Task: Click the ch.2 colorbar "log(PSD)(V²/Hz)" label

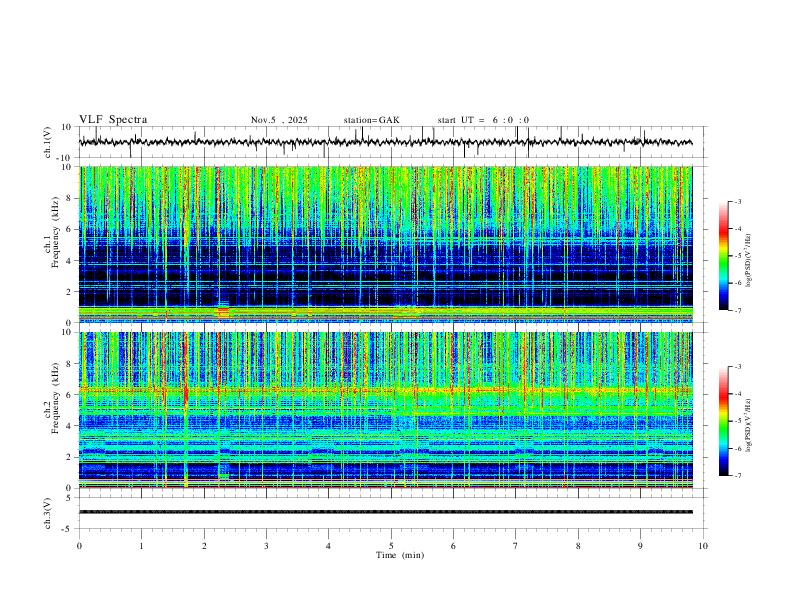Action: tap(749, 426)
